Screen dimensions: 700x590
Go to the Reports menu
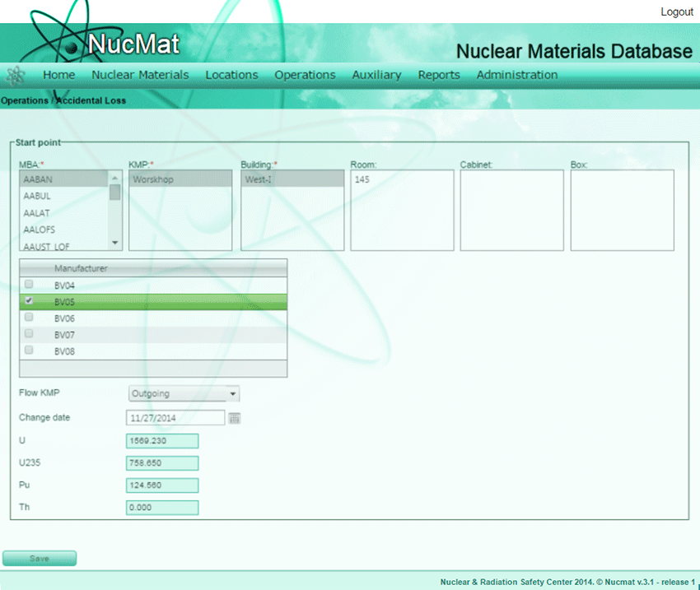point(439,75)
